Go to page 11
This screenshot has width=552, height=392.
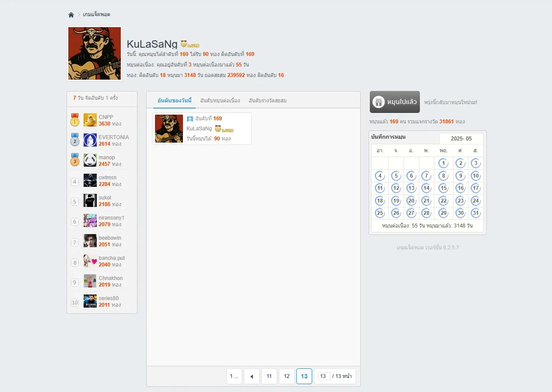pos(269,376)
